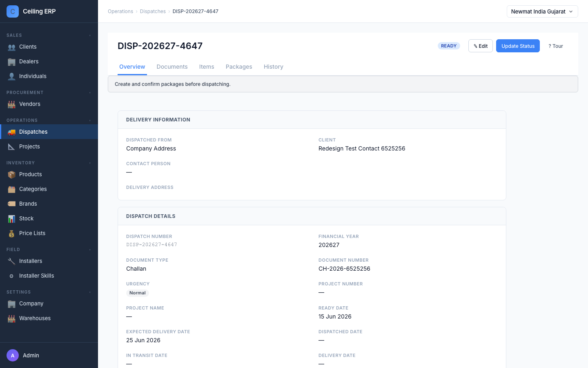The height and width of the screenshot is (368, 588).
Task: Click the financial year value 202627
Action: [x=329, y=245]
